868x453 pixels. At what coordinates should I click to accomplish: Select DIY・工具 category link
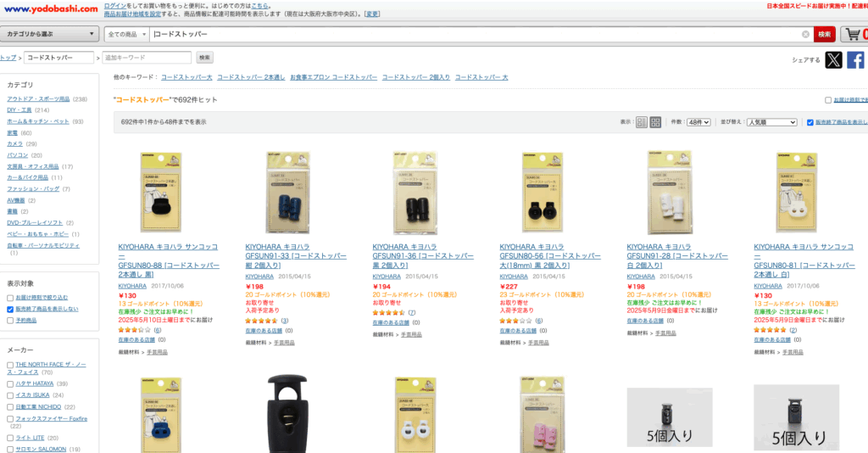(19, 110)
